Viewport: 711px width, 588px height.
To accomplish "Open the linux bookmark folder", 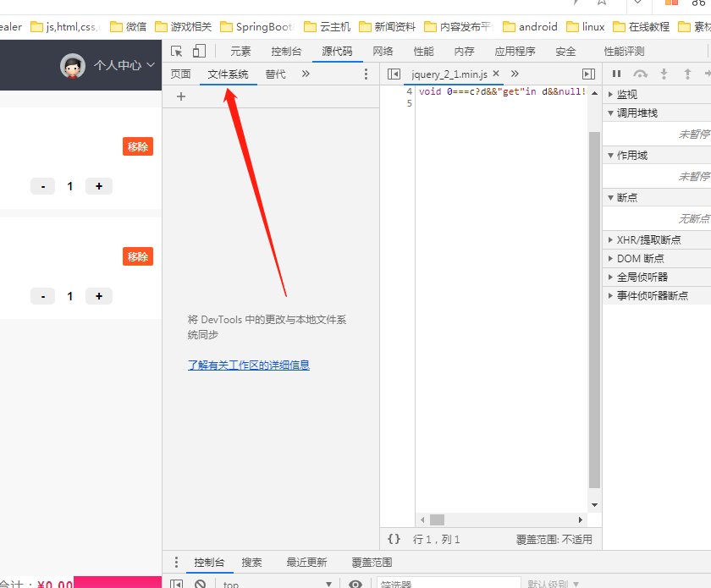I will point(586,27).
